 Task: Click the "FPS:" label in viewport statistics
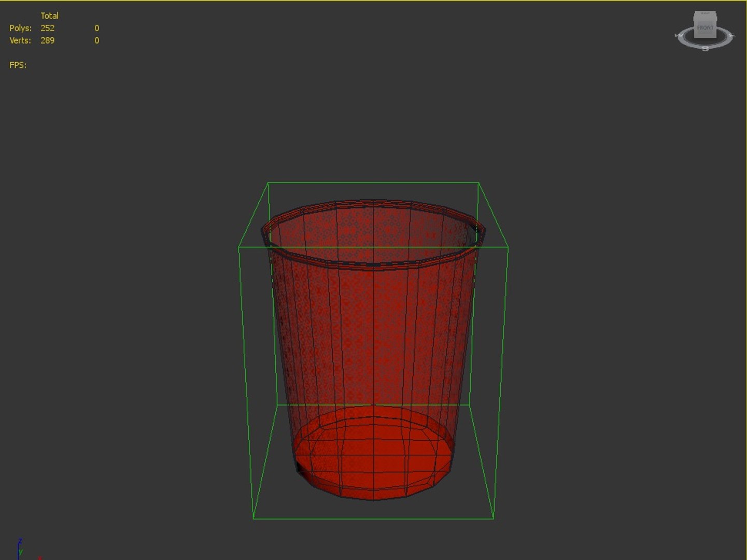18,65
